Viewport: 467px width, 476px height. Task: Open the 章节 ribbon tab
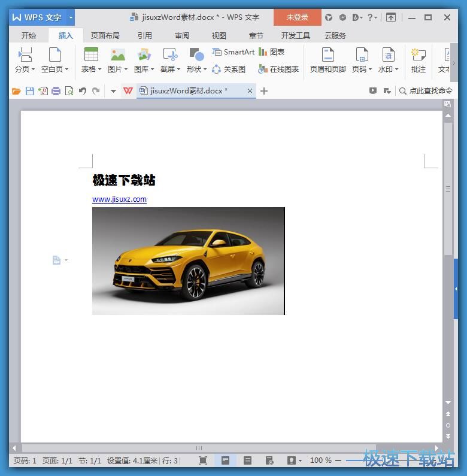click(x=256, y=36)
